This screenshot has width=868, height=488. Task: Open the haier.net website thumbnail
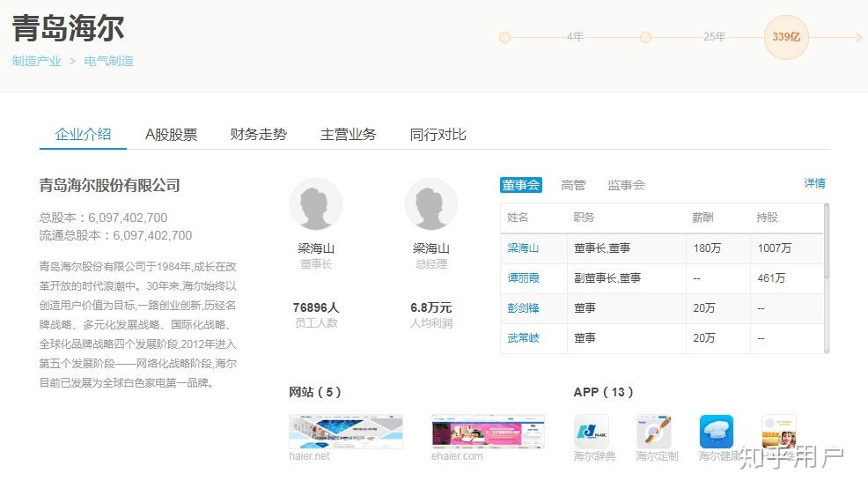tap(346, 432)
